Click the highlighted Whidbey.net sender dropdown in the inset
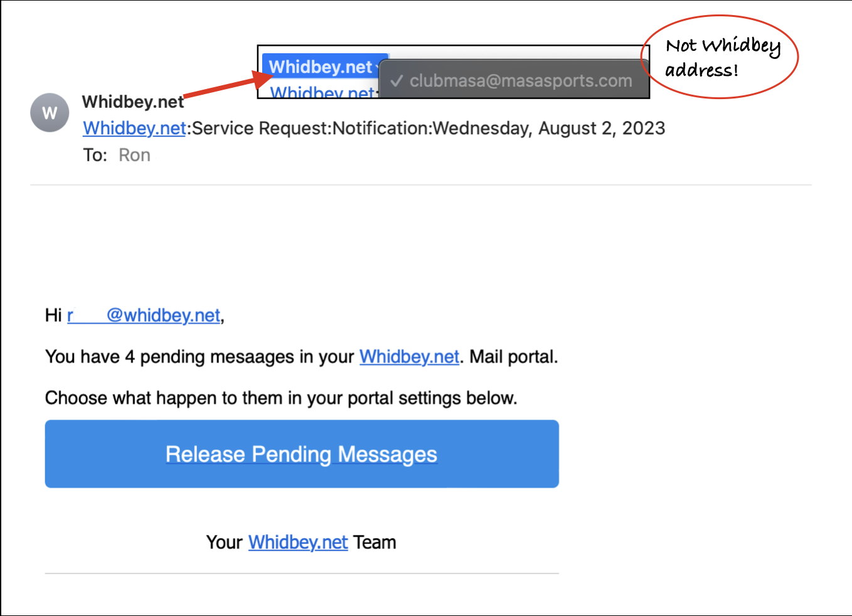Viewport: 852px width, 616px height. (x=325, y=66)
